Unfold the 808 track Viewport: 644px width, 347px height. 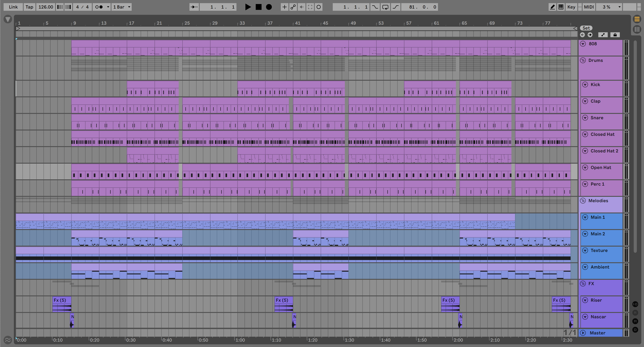pos(583,44)
